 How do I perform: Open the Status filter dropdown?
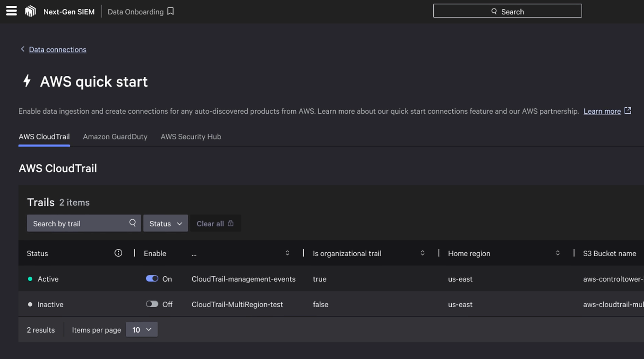click(x=166, y=223)
